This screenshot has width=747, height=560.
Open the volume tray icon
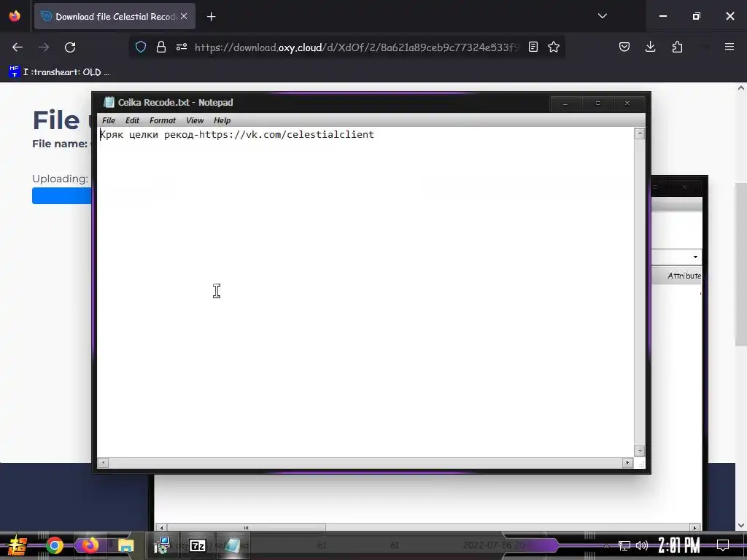coord(642,545)
